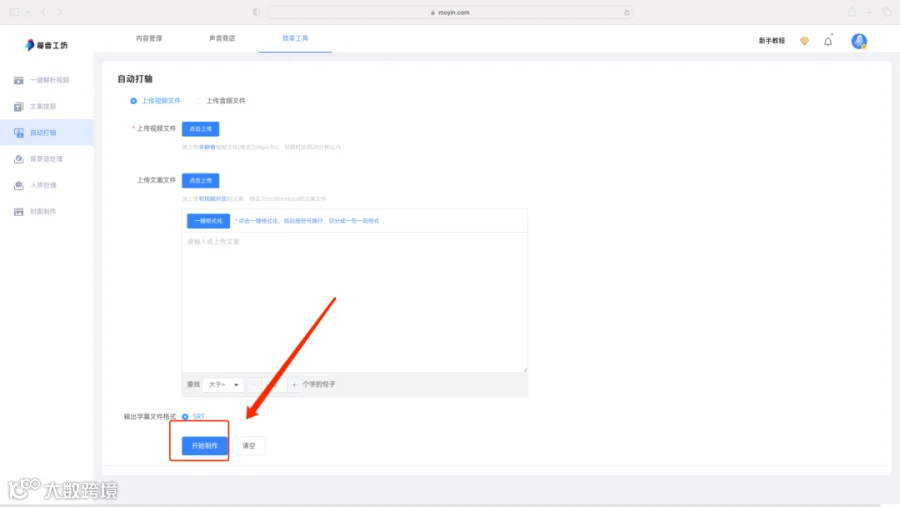
Task: Click the browser share icon
Action: (x=852, y=12)
